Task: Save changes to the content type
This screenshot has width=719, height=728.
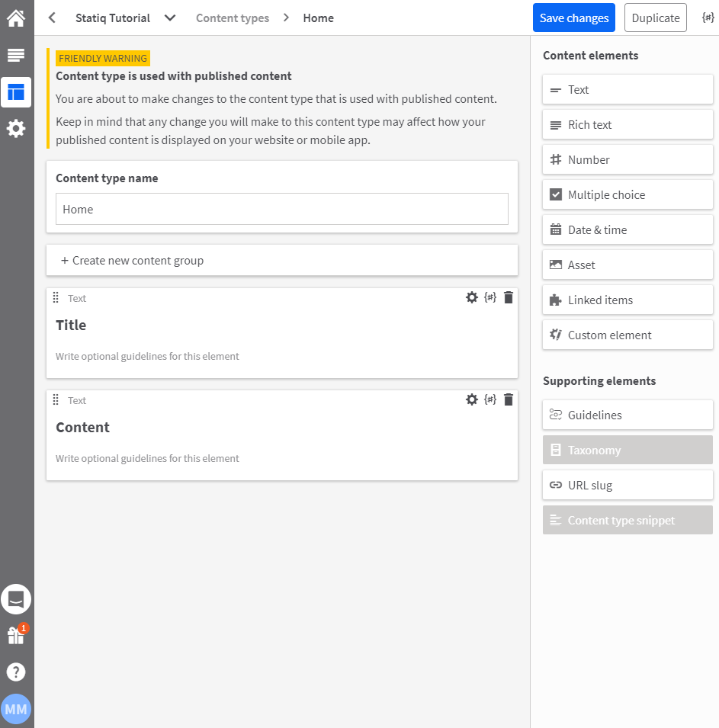Action: [x=573, y=18]
